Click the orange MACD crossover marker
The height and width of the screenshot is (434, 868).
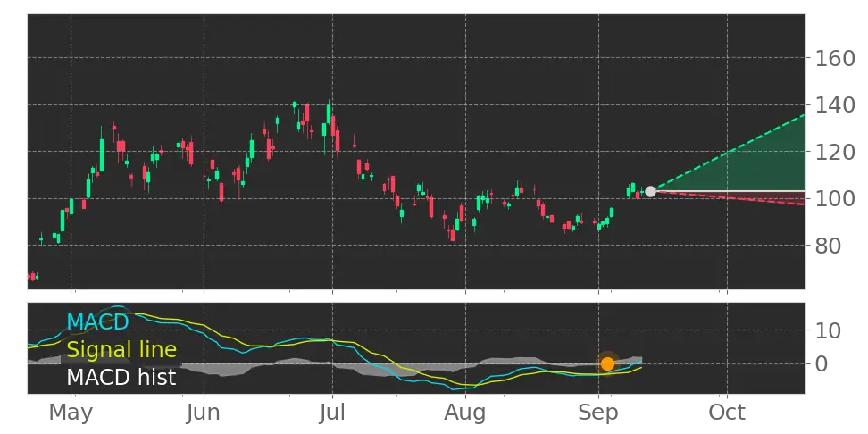(x=607, y=363)
